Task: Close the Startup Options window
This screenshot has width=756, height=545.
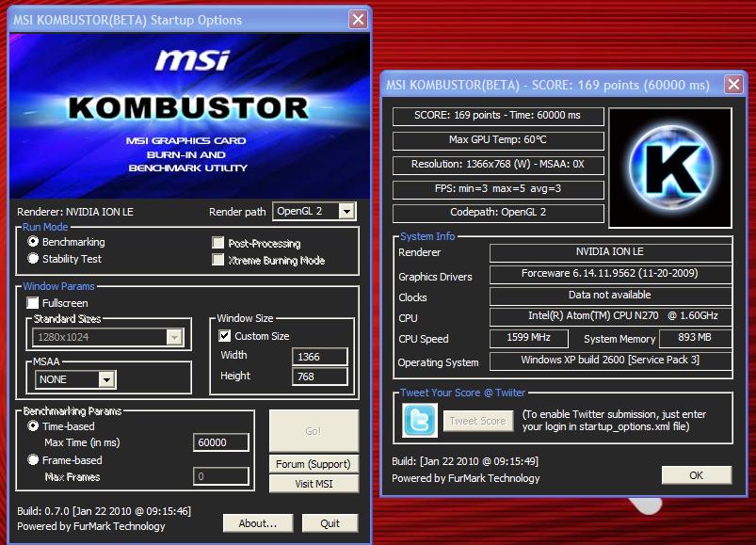Action: click(359, 19)
